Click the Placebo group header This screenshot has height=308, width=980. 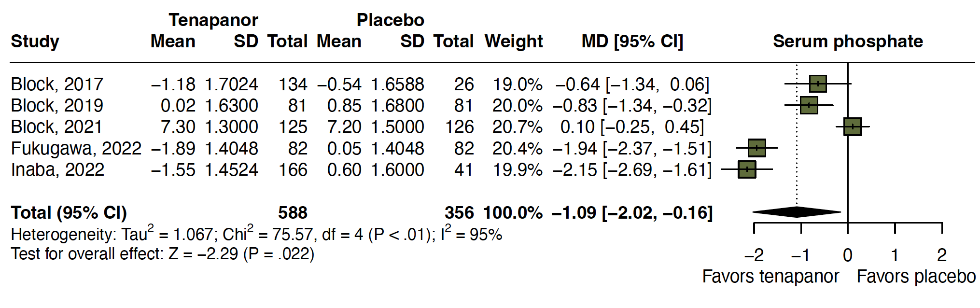tap(390, 20)
